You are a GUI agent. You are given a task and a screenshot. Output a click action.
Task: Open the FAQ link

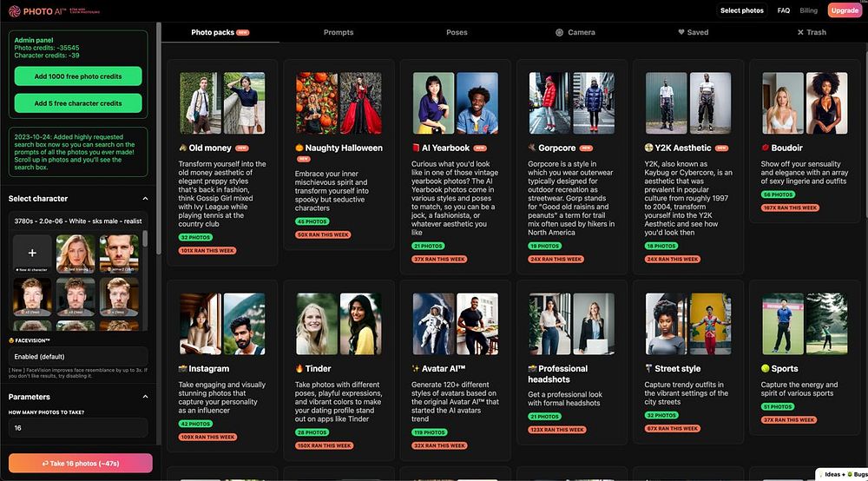[783, 10]
